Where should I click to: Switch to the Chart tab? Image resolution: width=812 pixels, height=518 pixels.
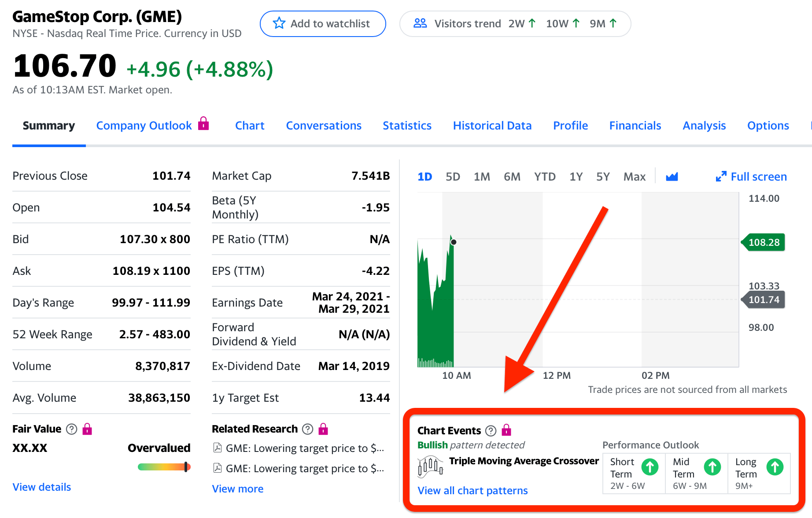click(x=250, y=126)
